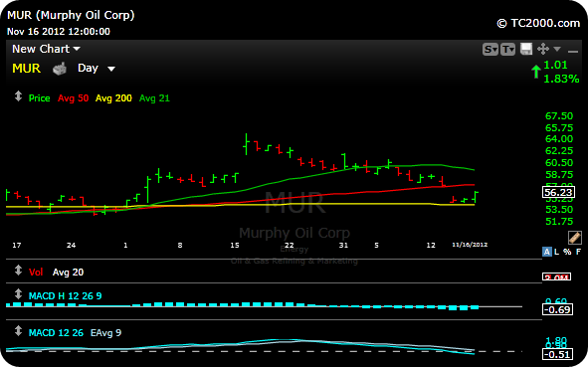Select the MACD H 12 26 9 label
This screenshot has width=588, height=367.
pos(66,296)
